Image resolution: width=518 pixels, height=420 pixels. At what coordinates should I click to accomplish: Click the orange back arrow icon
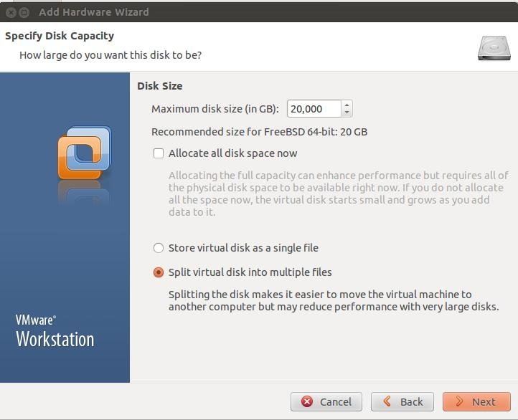pos(387,401)
